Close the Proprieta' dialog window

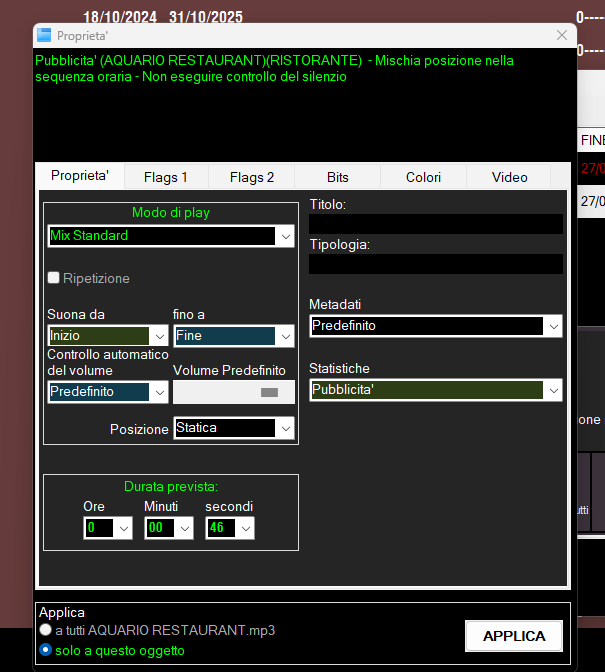pyautogui.click(x=561, y=35)
